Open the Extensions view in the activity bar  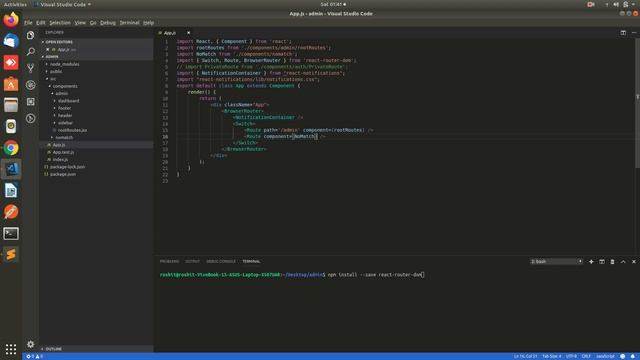pos(31,102)
